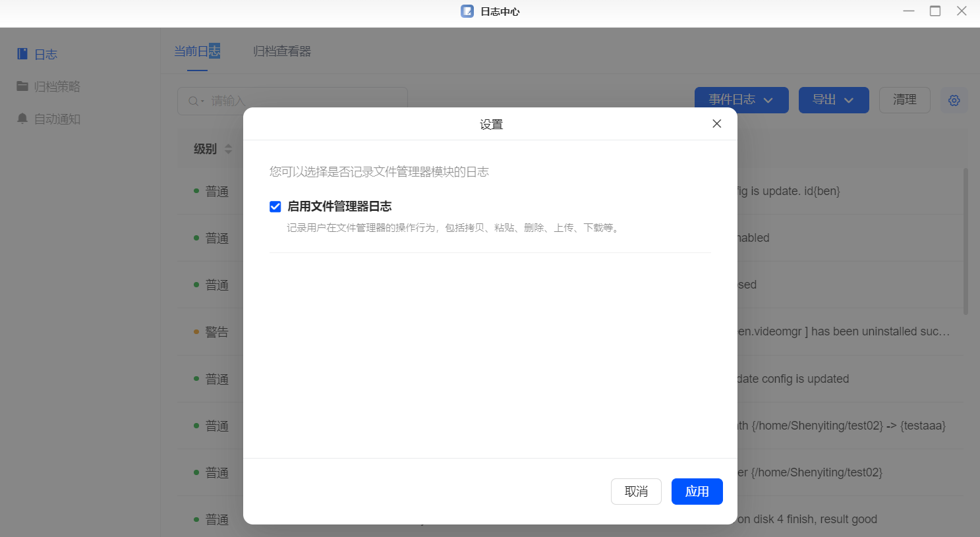The image size is (980, 537).
Task: Click log entry with '-> {testaaa}'
Action: pyautogui.click(x=842, y=426)
